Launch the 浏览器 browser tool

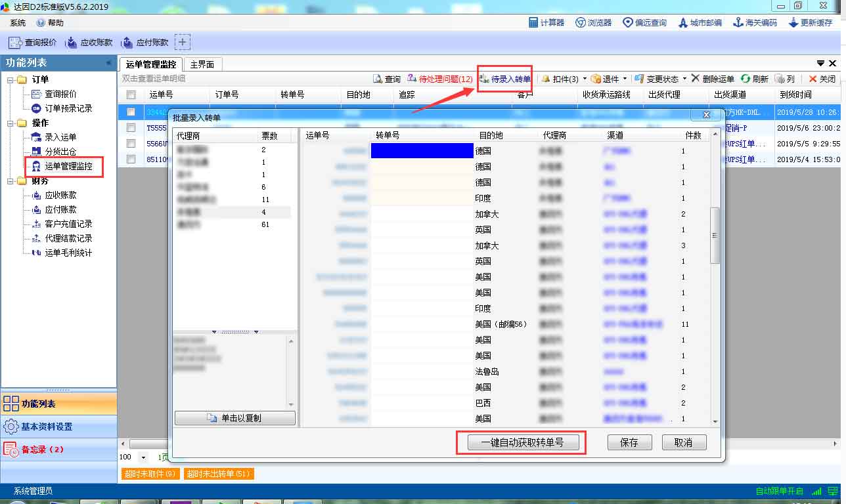pos(593,22)
